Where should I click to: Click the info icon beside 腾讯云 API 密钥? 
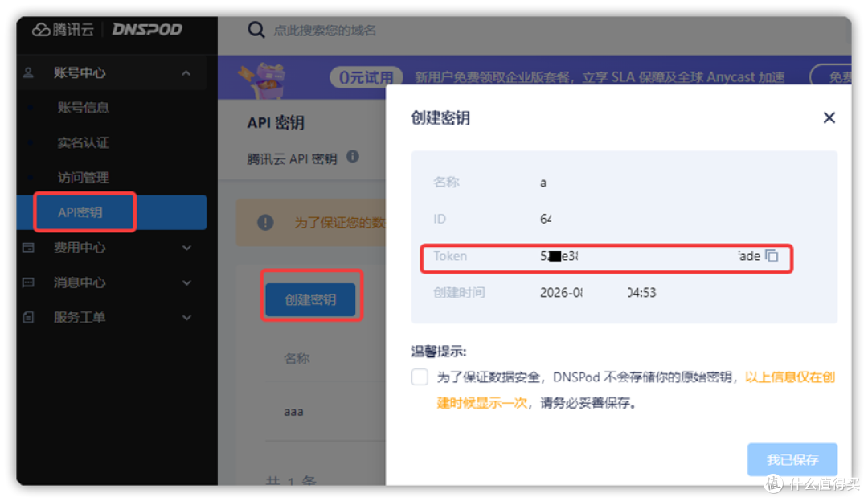353,157
